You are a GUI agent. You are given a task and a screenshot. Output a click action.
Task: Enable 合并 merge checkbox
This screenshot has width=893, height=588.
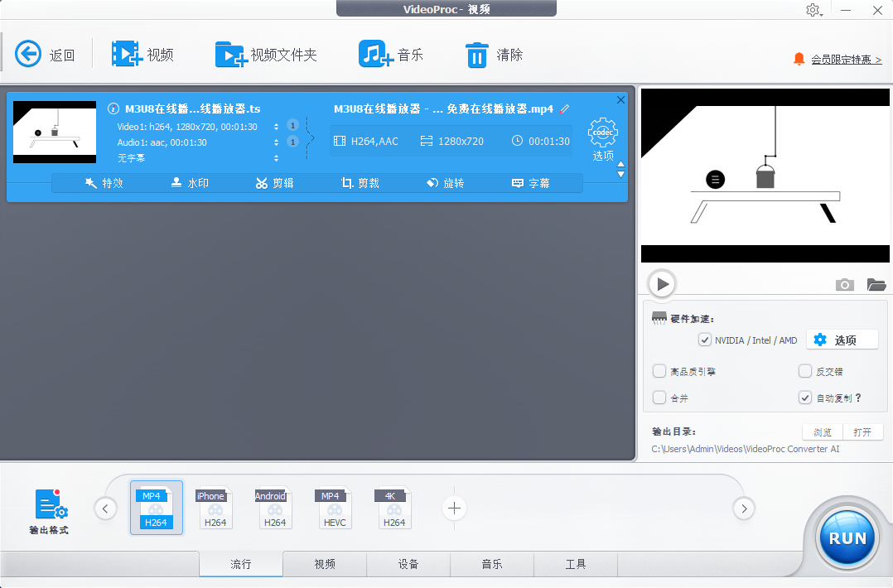659,398
